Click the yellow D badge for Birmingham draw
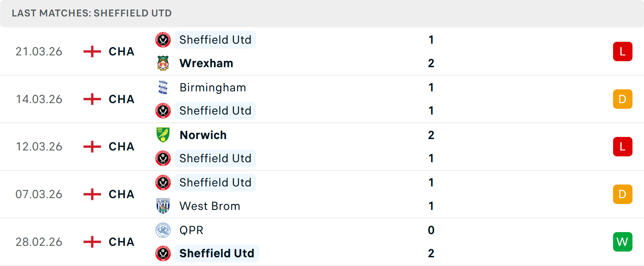Image resolution: width=644 pixels, height=266 pixels. click(623, 99)
